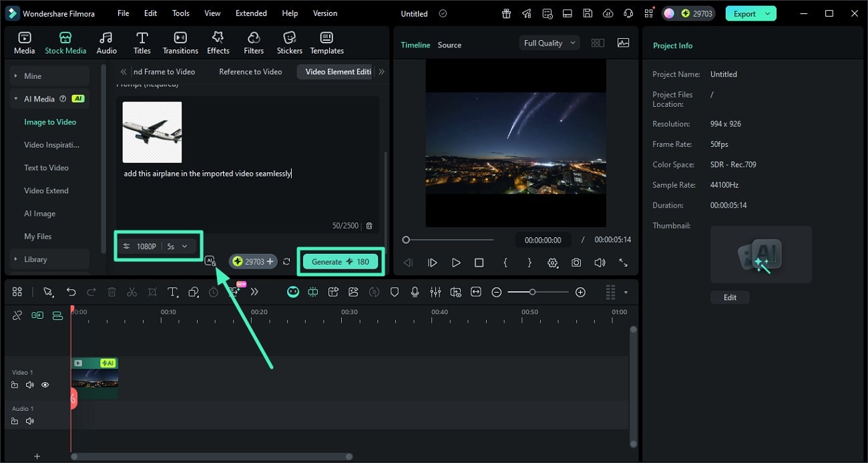Expand the Library section in sidebar
Image resolution: width=868 pixels, height=463 pixels.
click(x=36, y=259)
